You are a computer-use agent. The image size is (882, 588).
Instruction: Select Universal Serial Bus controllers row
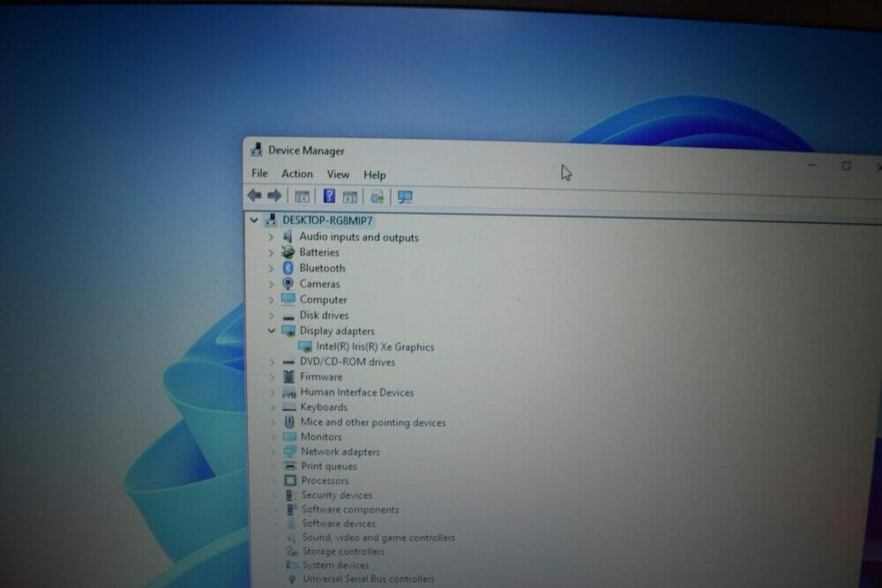[369, 578]
